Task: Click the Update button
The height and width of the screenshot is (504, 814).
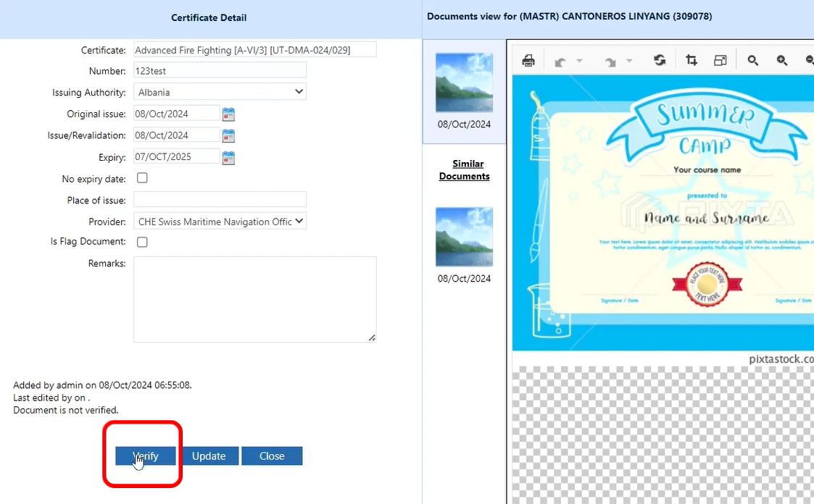Action: click(209, 455)
